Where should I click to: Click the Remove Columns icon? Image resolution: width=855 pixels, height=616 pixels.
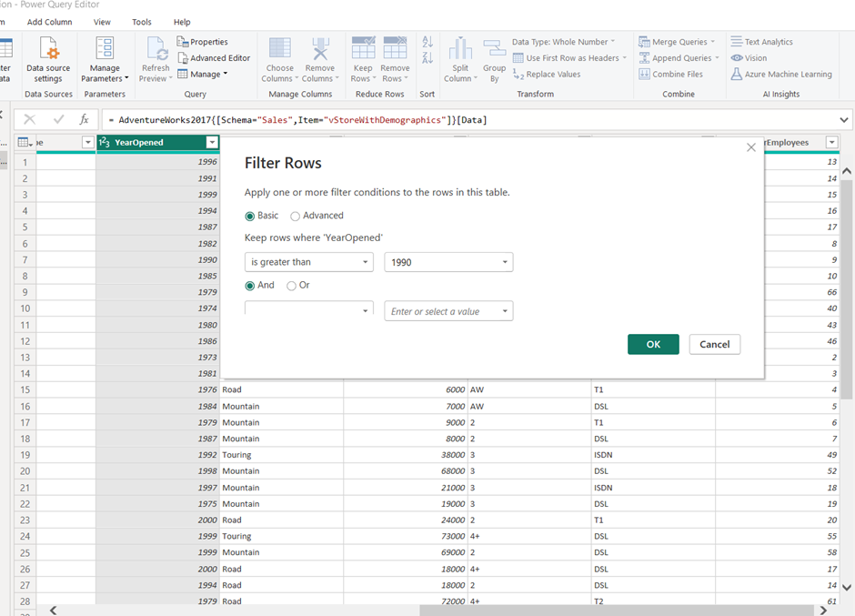point(319,60)
